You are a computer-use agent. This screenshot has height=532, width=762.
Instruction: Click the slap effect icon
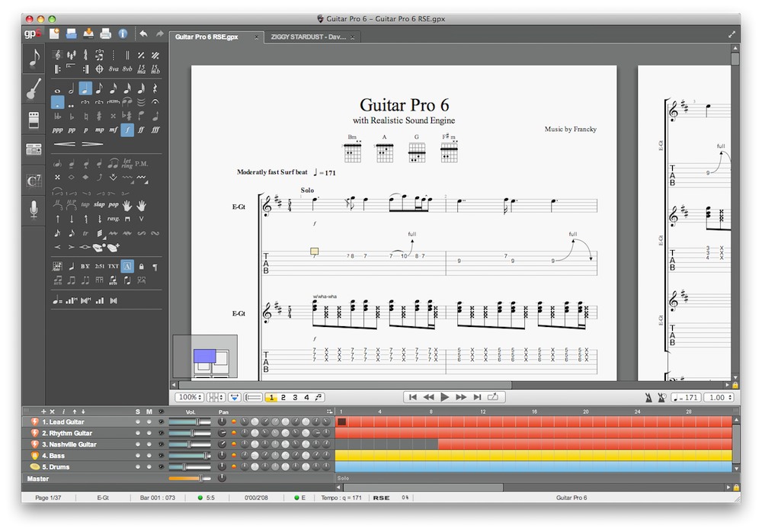click(99, 205)
